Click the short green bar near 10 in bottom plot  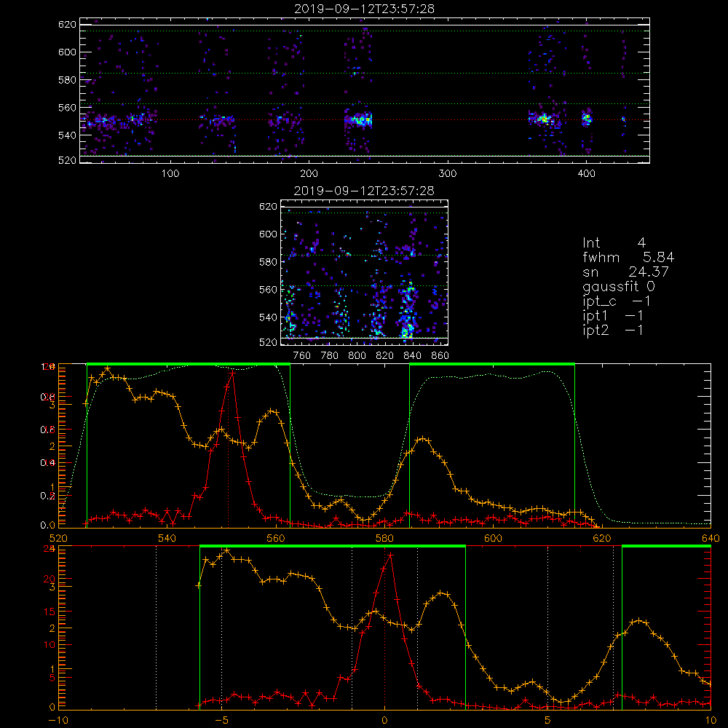666,546
